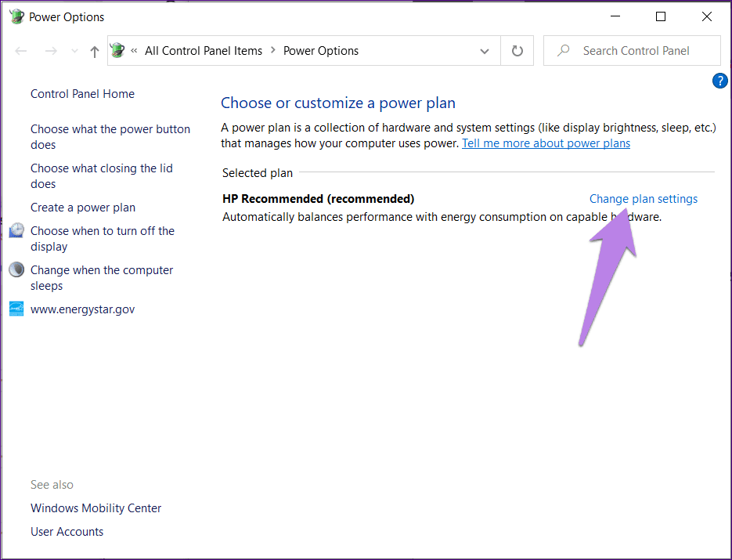Image resolution: width=732 pixels, height=560 pixels.
Task: Click the back navigation arrow
Action: tap(21, 51)
